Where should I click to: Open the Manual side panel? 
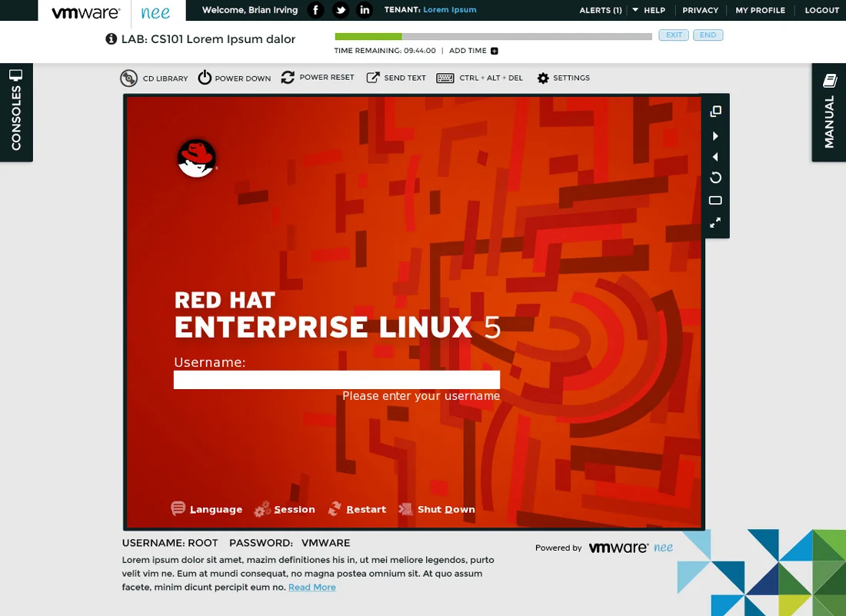[x=829, y=112]
